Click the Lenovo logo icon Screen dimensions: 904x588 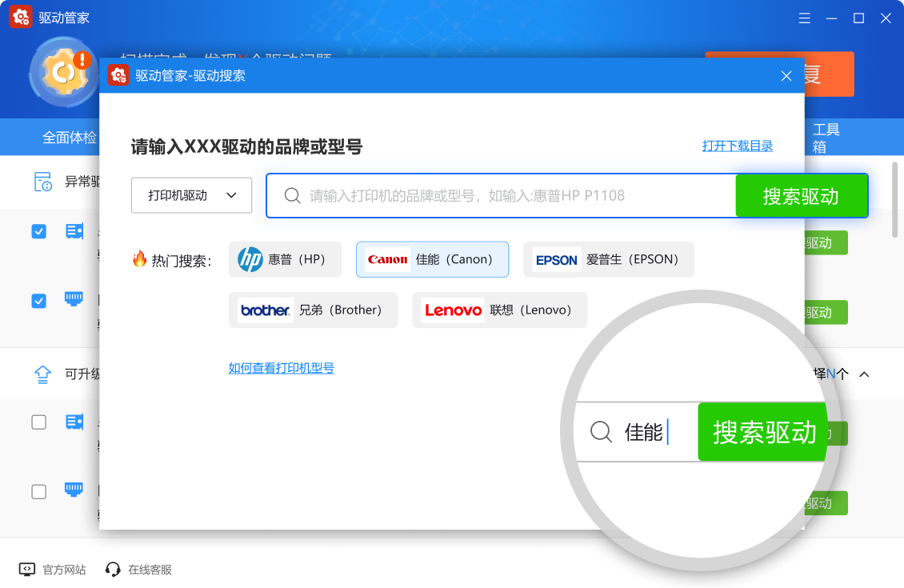(453, 310)
